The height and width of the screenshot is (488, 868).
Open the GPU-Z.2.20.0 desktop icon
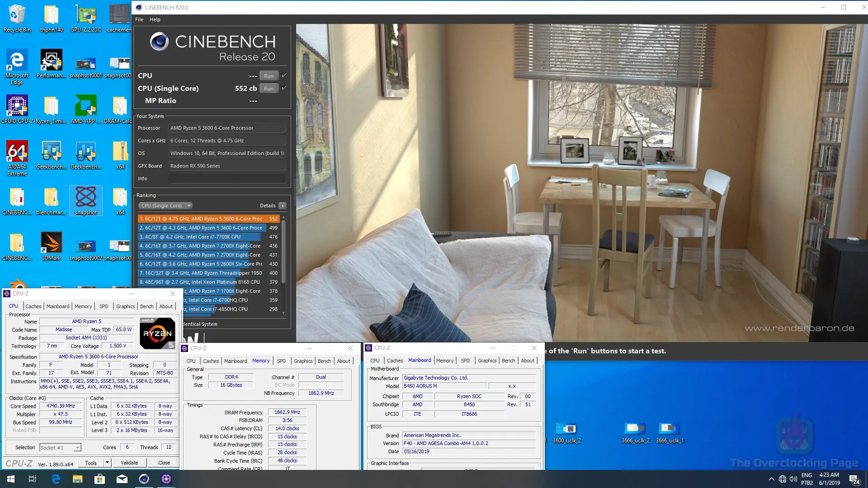pos(86,18)
